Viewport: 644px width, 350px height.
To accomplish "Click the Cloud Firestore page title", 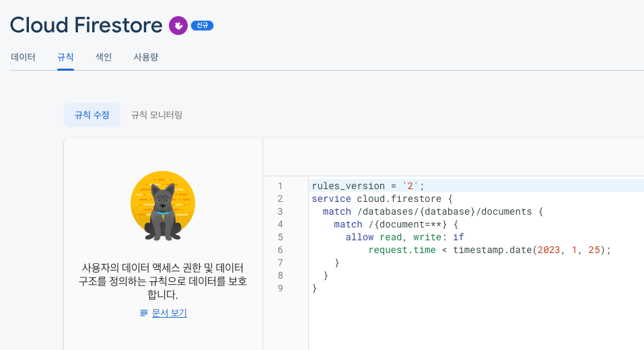I will tap(86, 25).
